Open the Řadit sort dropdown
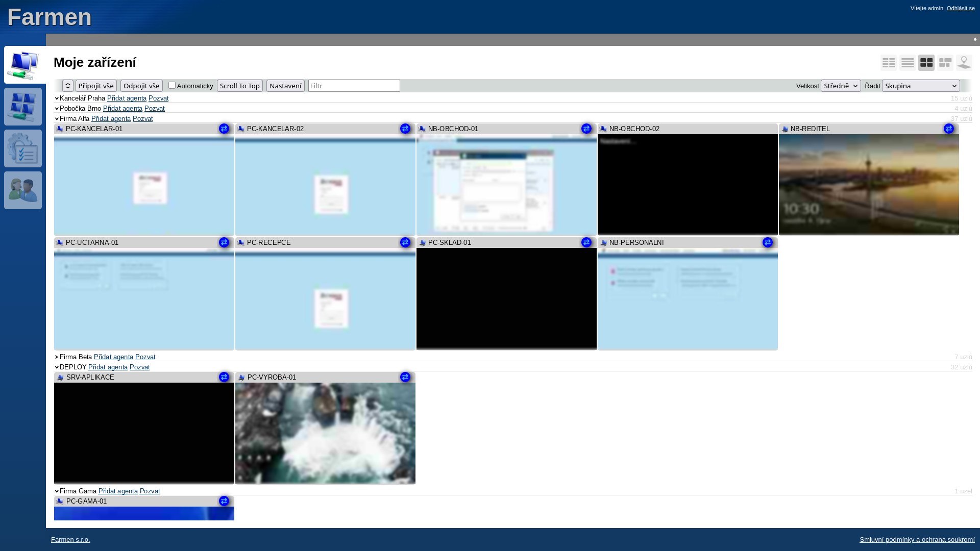The height and width of the screenshot is (551, 980). coord(921,86)
